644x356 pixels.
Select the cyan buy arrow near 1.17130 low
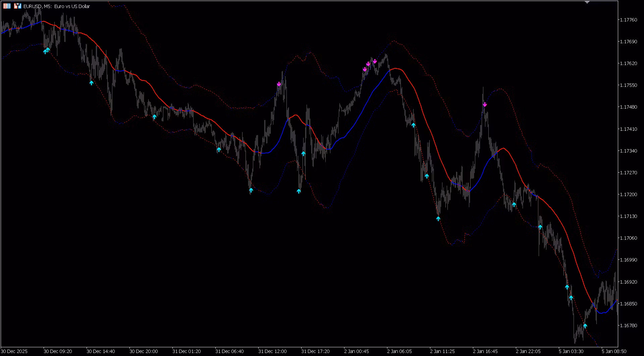pos(438,219)
